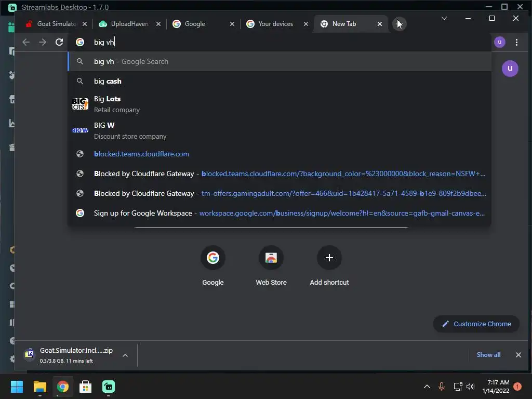The image size is (532, 399).
Task: Open the tab search dropdown arrow
Action: pos(444,18)
